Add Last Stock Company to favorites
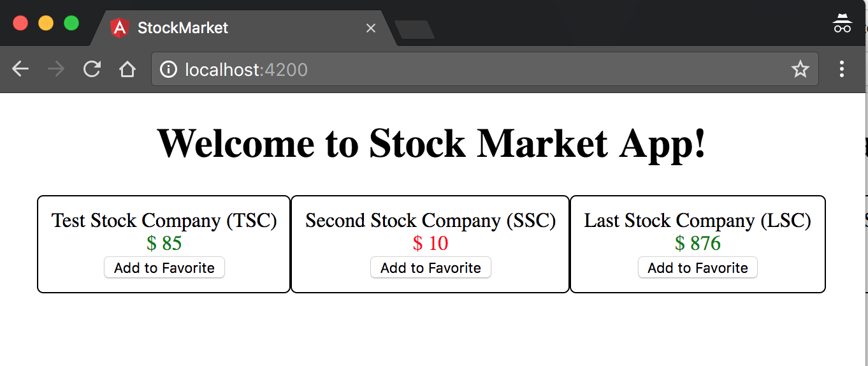Image resolution: width=868 pixels, height=366 pixels. pos(698,268)
